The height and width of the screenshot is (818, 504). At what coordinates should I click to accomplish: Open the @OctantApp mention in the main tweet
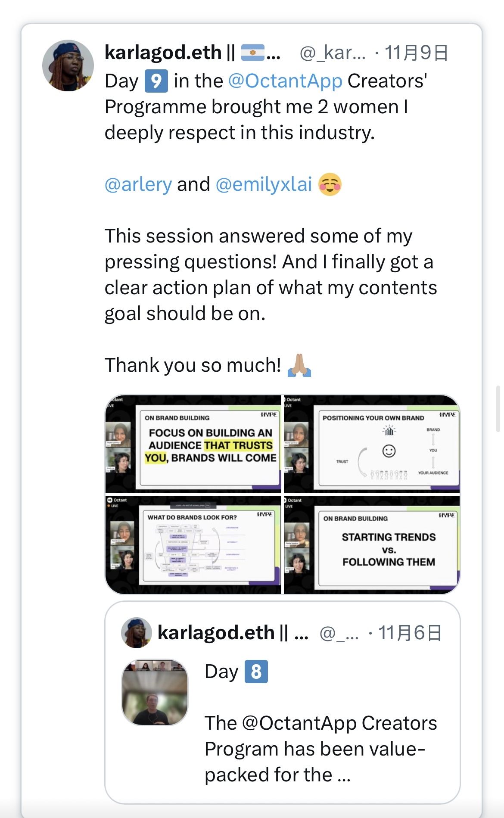click(x=285, y=81)
